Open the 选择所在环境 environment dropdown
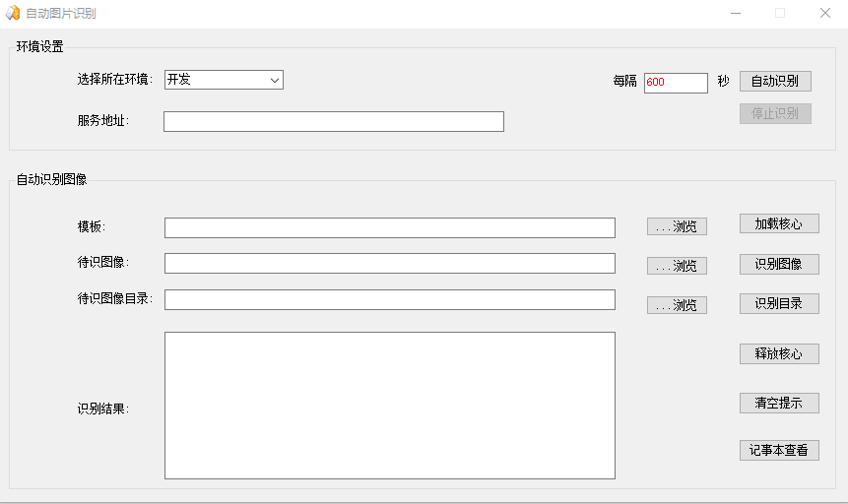The image size is (848, 504). 224,80
